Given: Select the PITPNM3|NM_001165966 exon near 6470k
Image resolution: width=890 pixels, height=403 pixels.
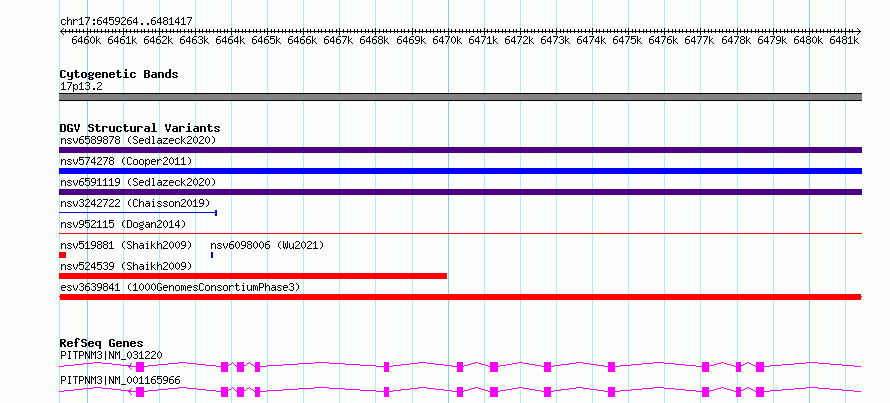Looking at the screenshot, I should coord(460,392).
